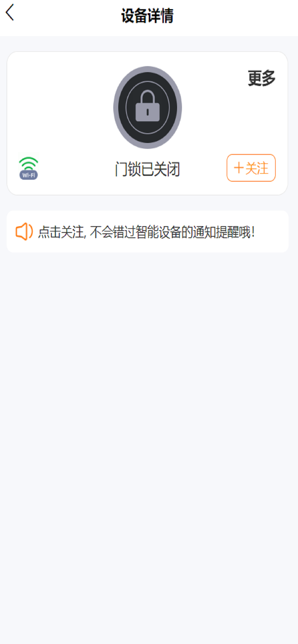
Task: Select the 更多 text in the device card
Action: coord(262,78)
